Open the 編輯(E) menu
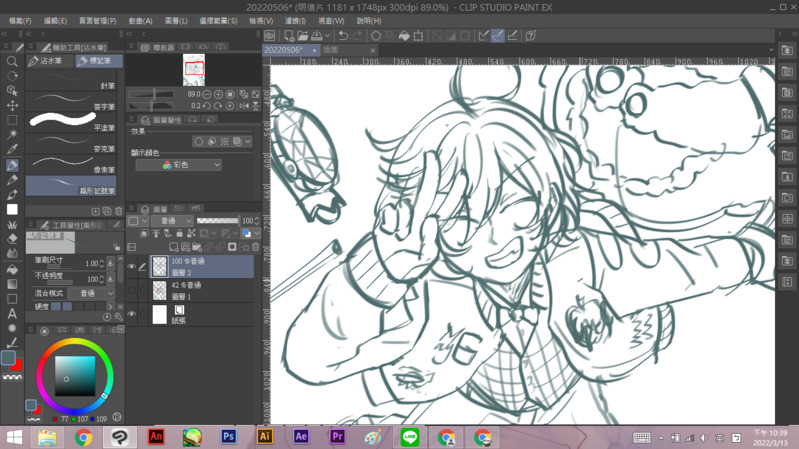The width and height of the screenshot is (799, 449). [56, 21]
